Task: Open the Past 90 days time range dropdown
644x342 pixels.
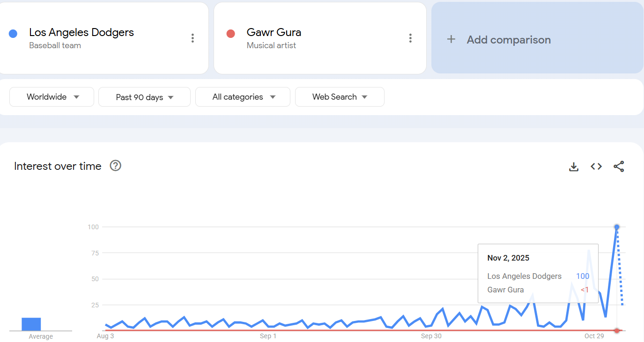Action: tap(144, 97)
